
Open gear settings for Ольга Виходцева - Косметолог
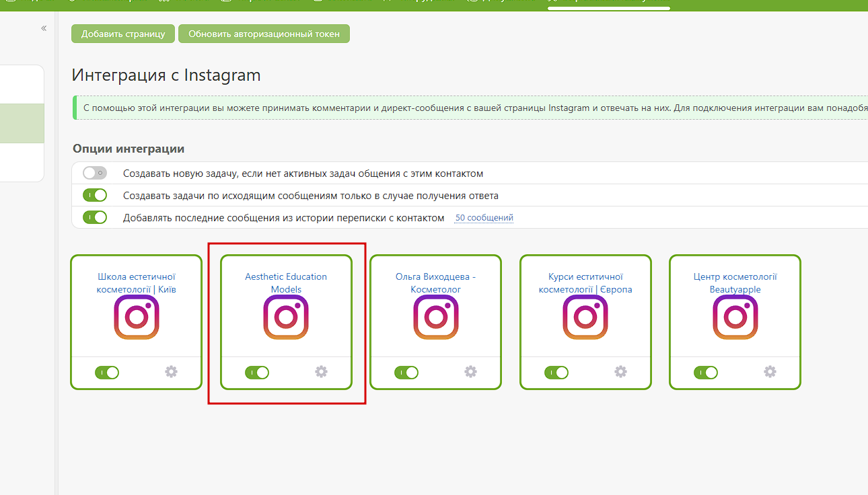[x=471, y=372]
